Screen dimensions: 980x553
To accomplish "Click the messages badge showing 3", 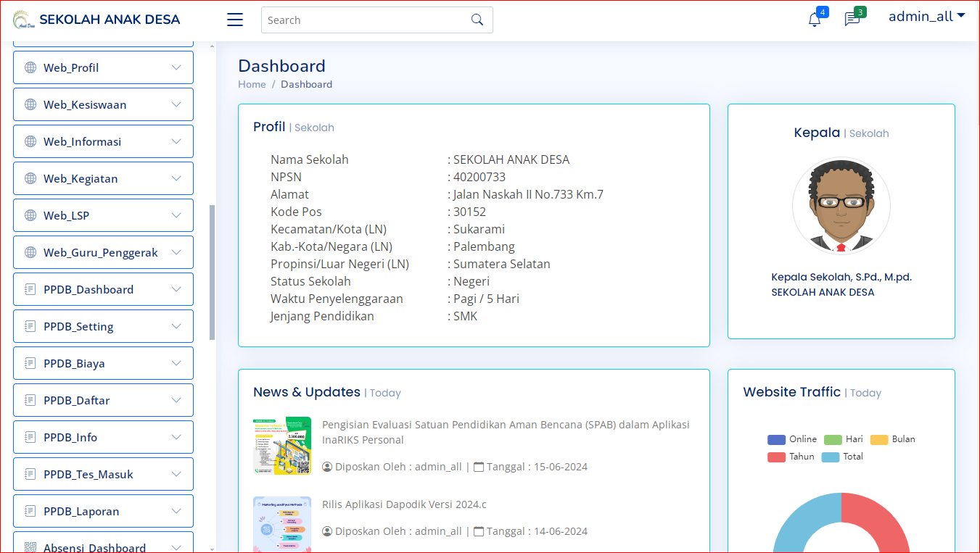I will tap(860, 12).
